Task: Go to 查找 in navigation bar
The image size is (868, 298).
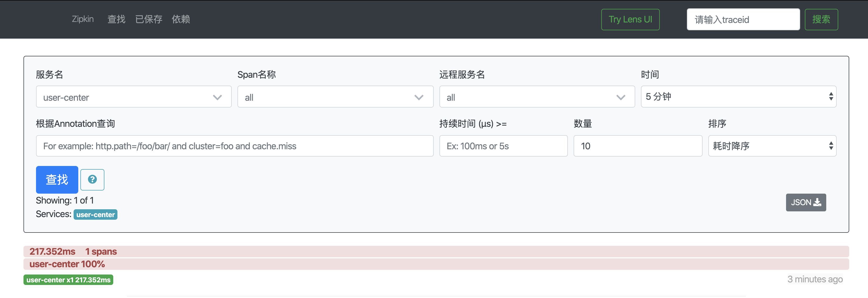Action: tap(116, 19)
